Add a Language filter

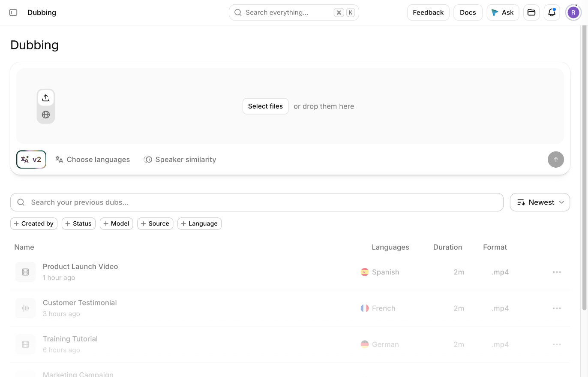point(199,223)
